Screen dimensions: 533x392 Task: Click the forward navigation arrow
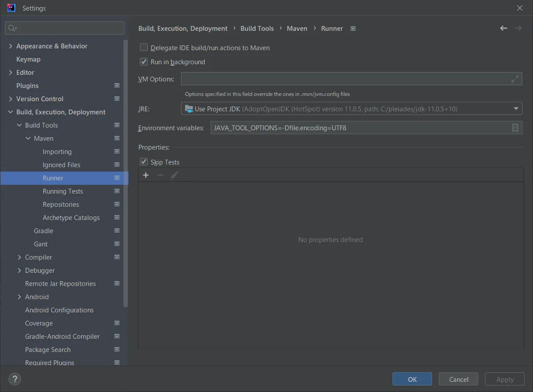pyautogui.click(x=518, y=28)
